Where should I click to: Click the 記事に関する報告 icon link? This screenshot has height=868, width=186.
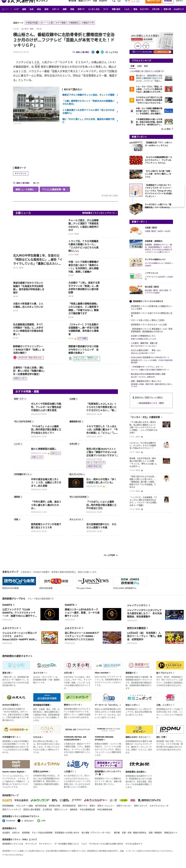110,195
